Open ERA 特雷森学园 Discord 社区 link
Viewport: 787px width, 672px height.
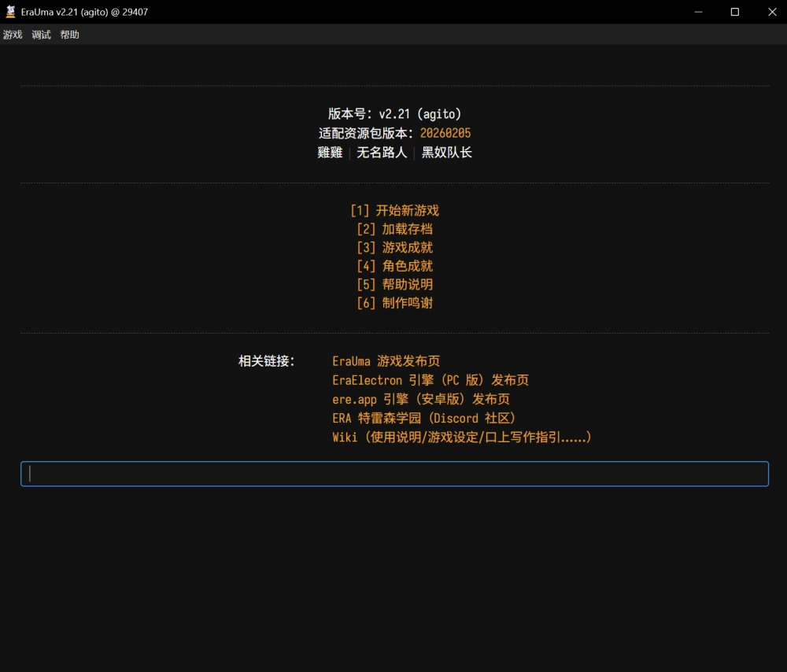coord(424,418)
